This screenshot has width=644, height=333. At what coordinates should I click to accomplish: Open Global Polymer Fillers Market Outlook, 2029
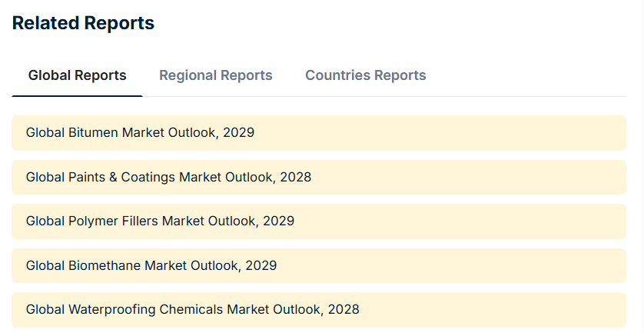(160, 221)
